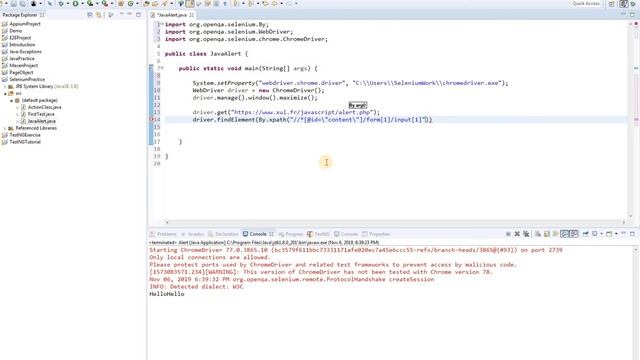Click the green Run button in the toolbar
This screenshot has height=360, width=640.
pyautogui.click(x=76, y=4)
